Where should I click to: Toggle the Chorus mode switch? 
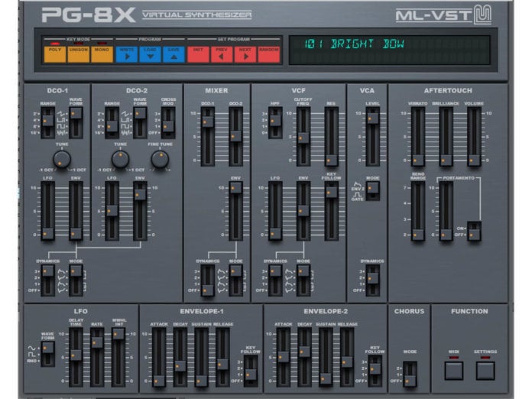[410, 372]
